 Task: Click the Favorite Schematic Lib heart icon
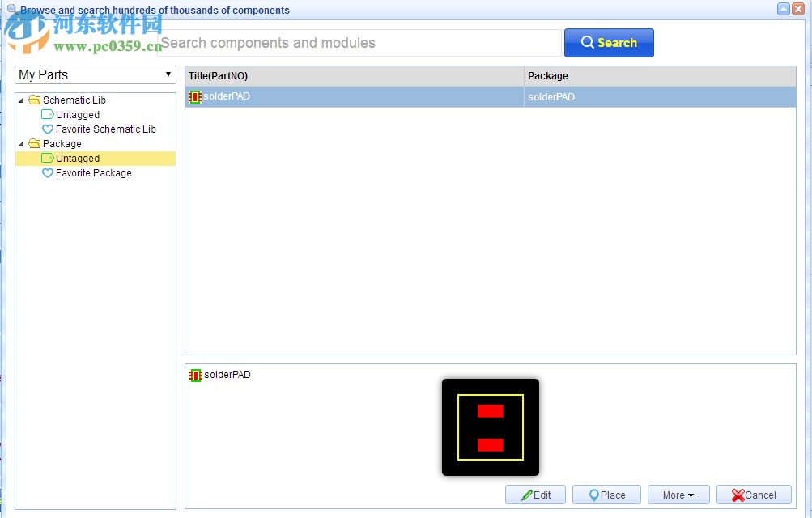coord(48,129)
